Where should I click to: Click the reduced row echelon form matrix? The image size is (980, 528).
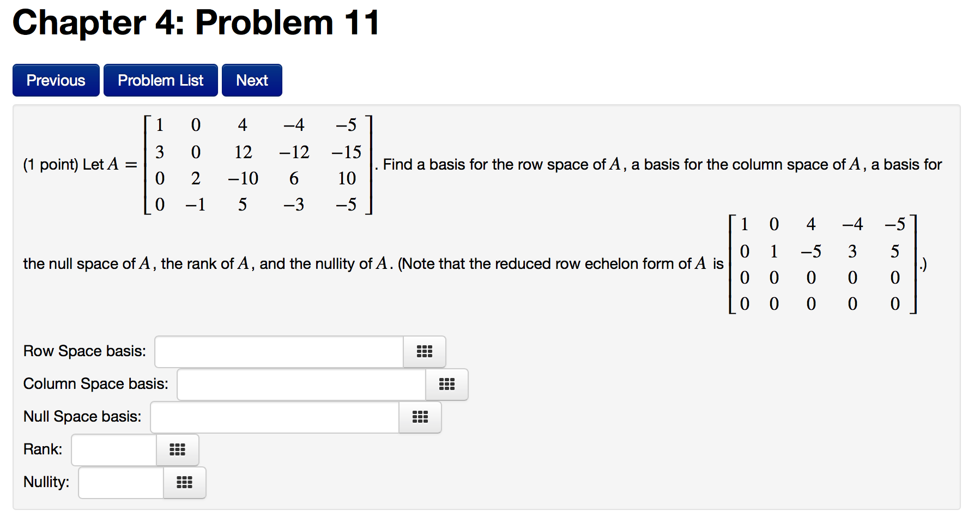click(823, 264)
